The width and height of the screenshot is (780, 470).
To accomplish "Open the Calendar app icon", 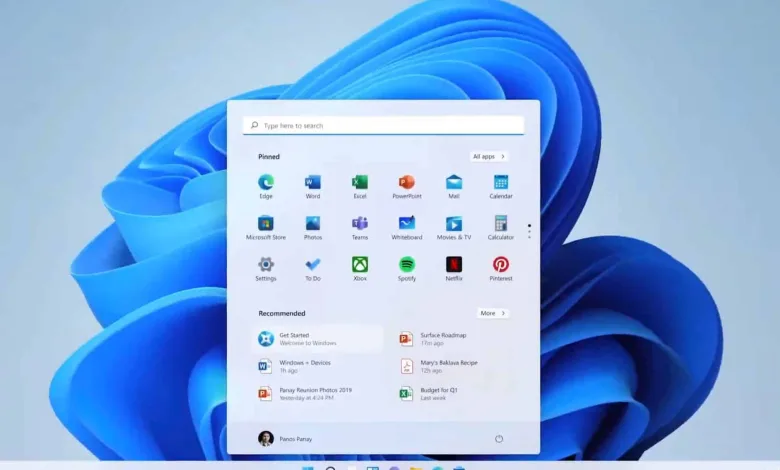I will (501, 183).
